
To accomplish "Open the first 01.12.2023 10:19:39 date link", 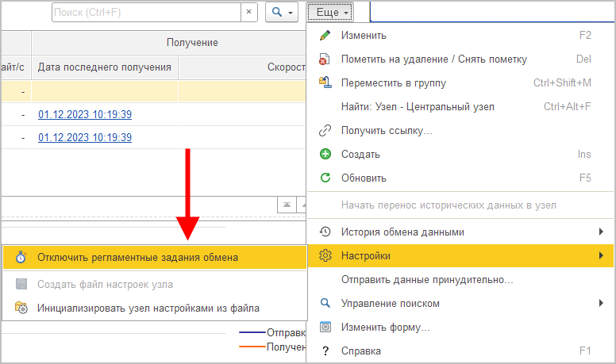I will point(85,114).
